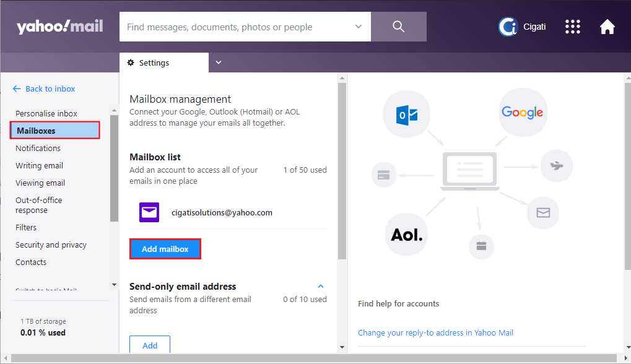Click the search magnifier button
The width and height of the screenshot is (631, 364).
(x=398, y=27)
